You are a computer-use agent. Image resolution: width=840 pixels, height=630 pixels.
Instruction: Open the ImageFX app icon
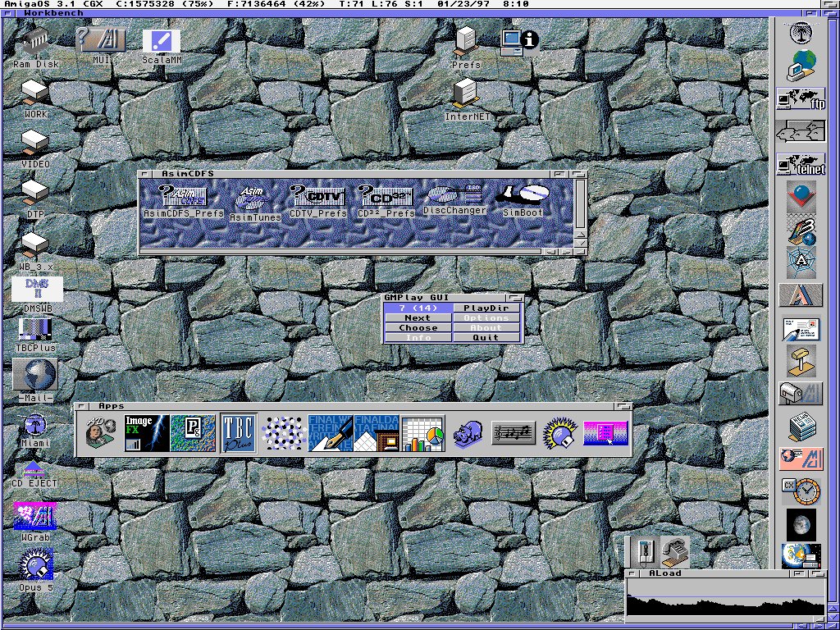[147, 433]
